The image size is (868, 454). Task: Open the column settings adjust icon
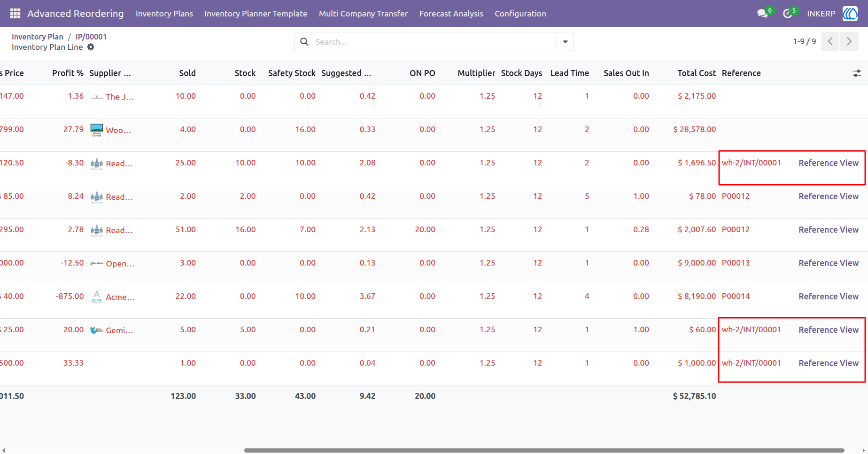(857, 73)
